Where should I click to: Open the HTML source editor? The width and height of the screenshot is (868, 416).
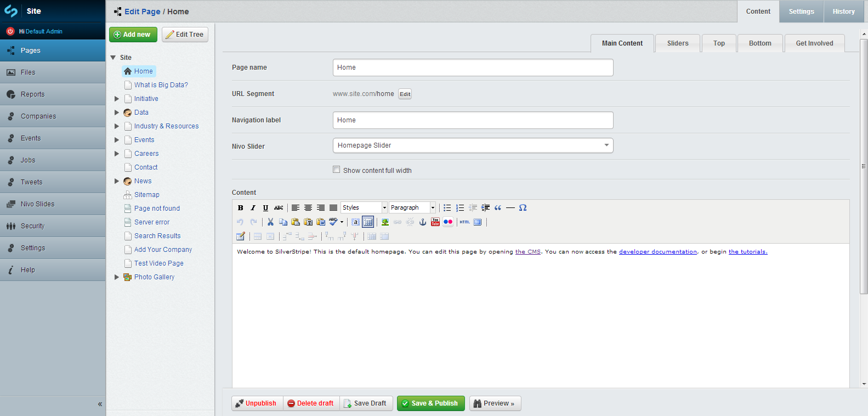pyautogui.click(x=465, y=222)
